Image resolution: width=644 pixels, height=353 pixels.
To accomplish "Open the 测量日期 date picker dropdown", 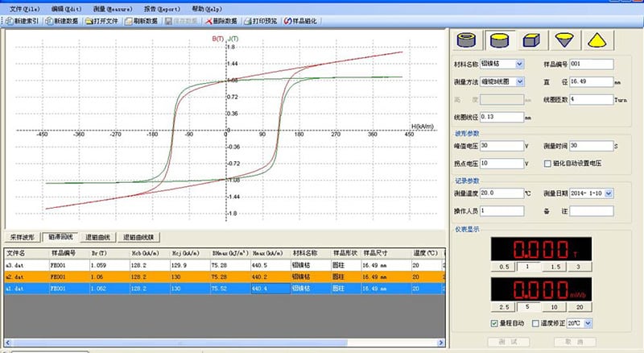I will [x=609, y=193].
